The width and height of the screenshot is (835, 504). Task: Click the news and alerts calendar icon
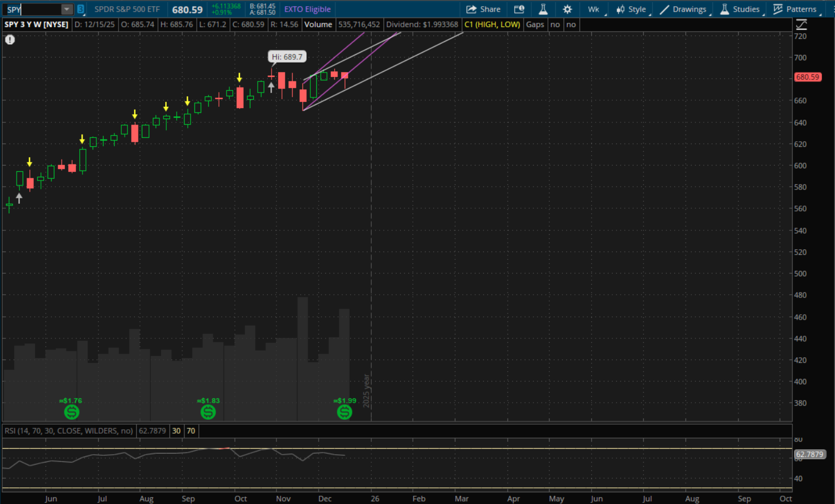[x=519, y=9]
